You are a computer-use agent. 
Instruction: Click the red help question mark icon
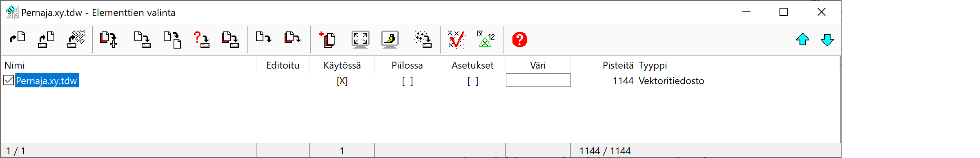pos(519,40)
